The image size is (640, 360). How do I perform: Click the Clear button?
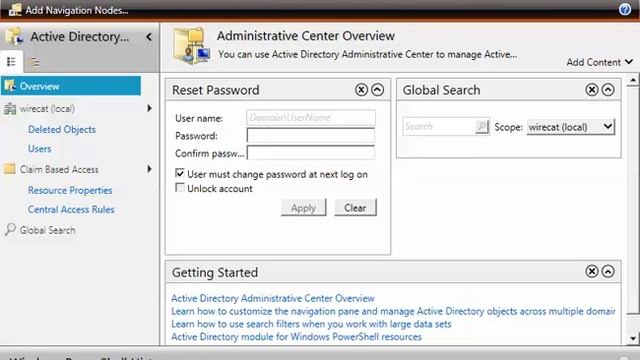coord(355,208)
